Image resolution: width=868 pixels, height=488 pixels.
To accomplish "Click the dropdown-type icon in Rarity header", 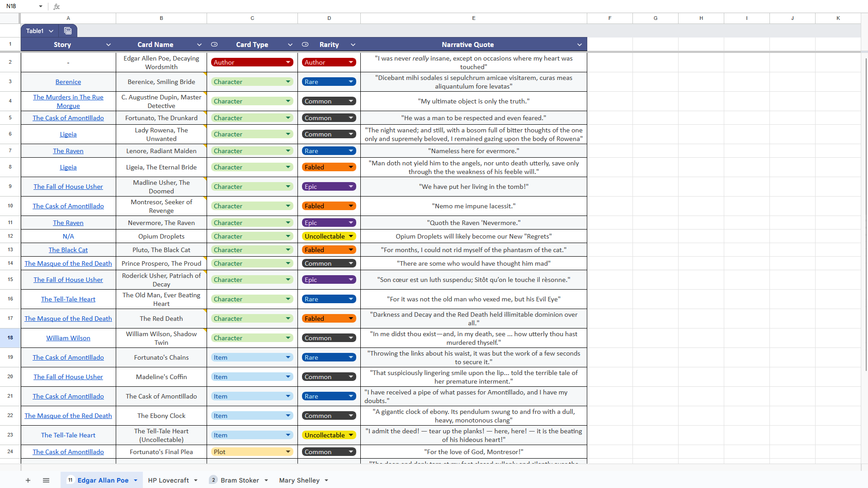I will (x=305, y=44).
